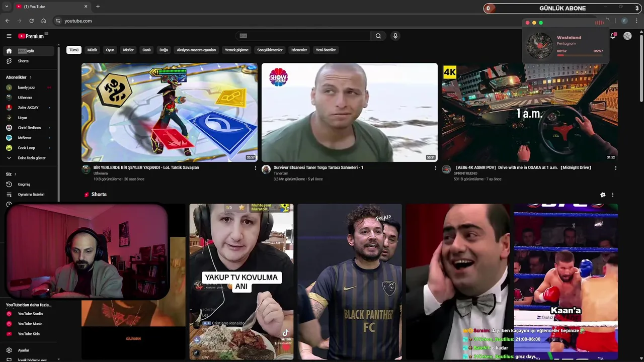Image resolution: width=644 pixels, height=362 pixels.
Task: Click the YouTube search input field
Action: point(303,36)
